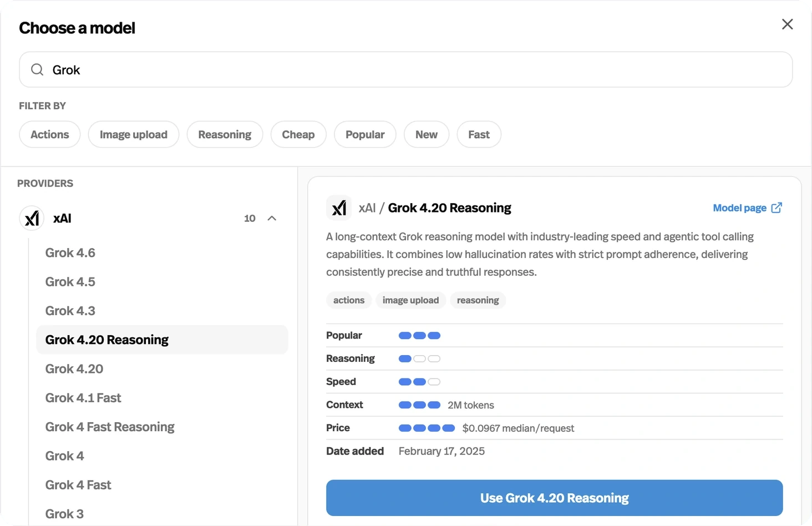Select Grok 4.20 model
Image resolution: width=812 pixels, height=526 pixels.
coord(162,368)
